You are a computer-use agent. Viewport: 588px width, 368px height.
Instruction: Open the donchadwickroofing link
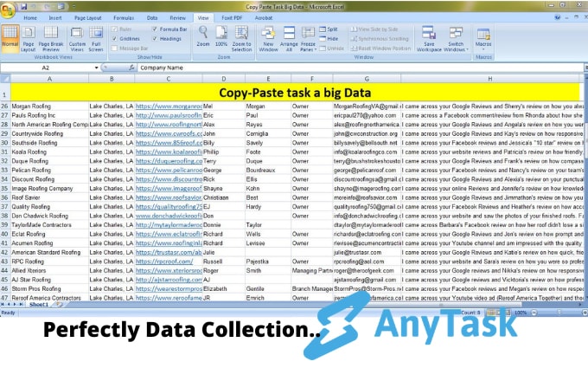click(169, 216)
